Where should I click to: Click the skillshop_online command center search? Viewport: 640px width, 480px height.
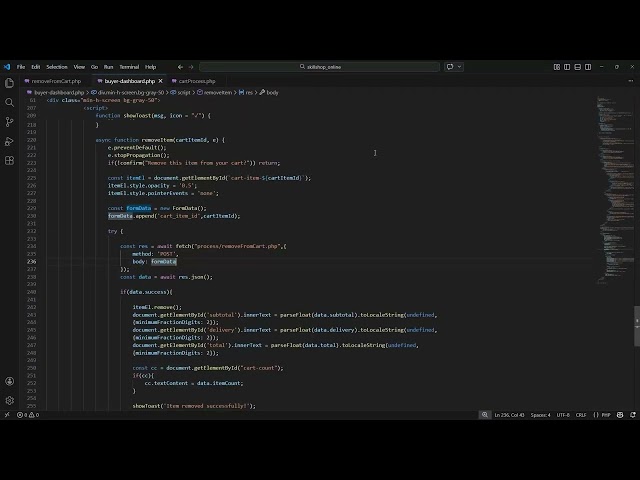(x=319, y=67)
